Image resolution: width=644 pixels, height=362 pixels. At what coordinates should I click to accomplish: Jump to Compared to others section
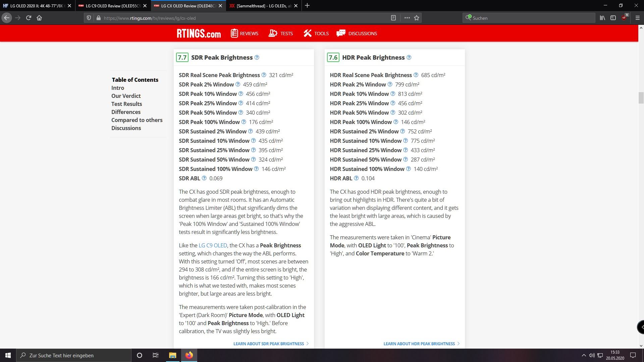click(x=137, y=120)
